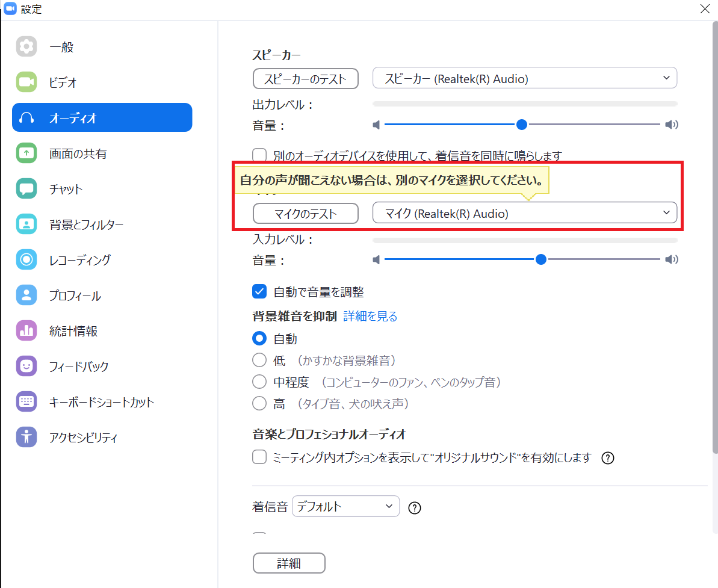Select the 背景とフィルター icon
This screenshot has width=718, height=588.
(x=26, y=224)
